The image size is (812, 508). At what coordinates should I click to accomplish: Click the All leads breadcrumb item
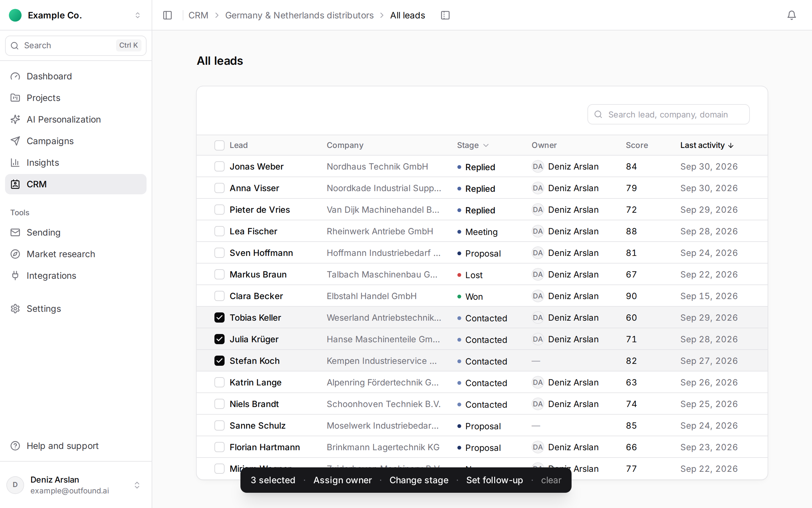pos(407,15)
